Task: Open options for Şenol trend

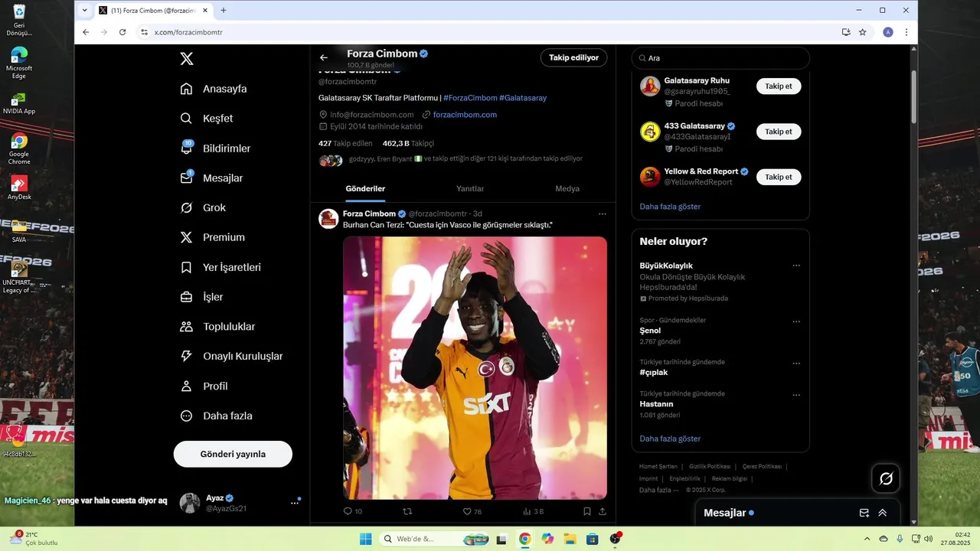Action: pyautogui.click(x=796, y=322)
